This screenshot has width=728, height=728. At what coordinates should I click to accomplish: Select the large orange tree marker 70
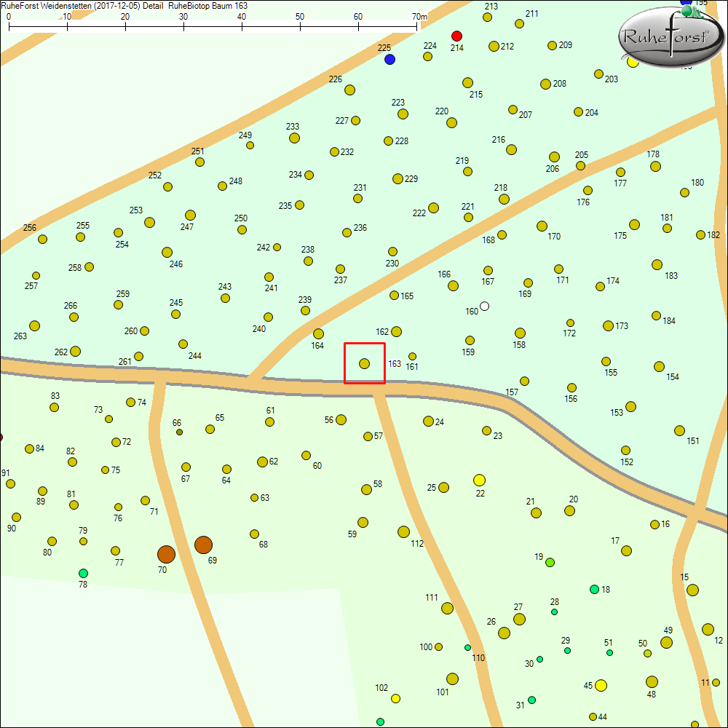[x=166, y=554]
